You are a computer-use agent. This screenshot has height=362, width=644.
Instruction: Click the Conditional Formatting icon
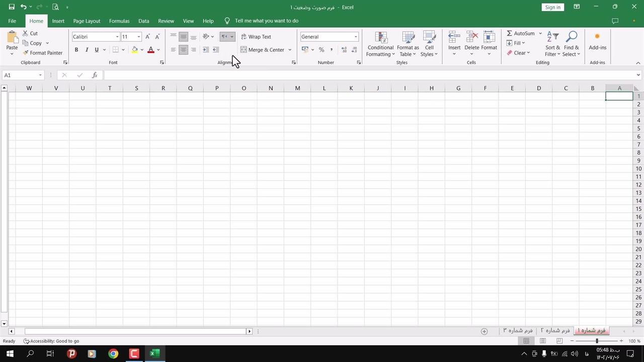381,38
